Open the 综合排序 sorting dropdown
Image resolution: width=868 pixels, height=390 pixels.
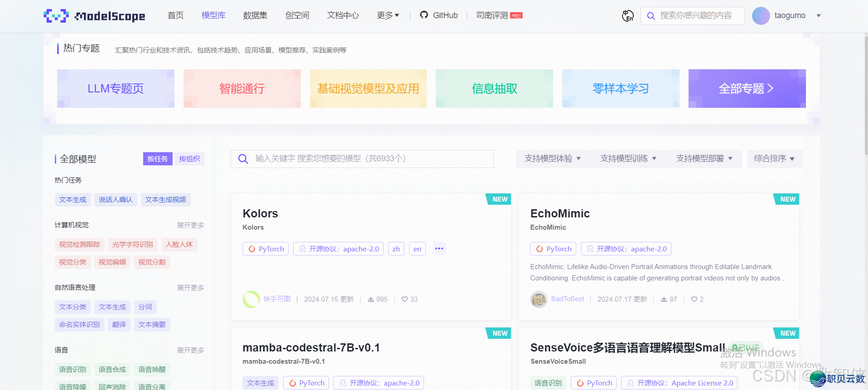(x=774, y=159)
